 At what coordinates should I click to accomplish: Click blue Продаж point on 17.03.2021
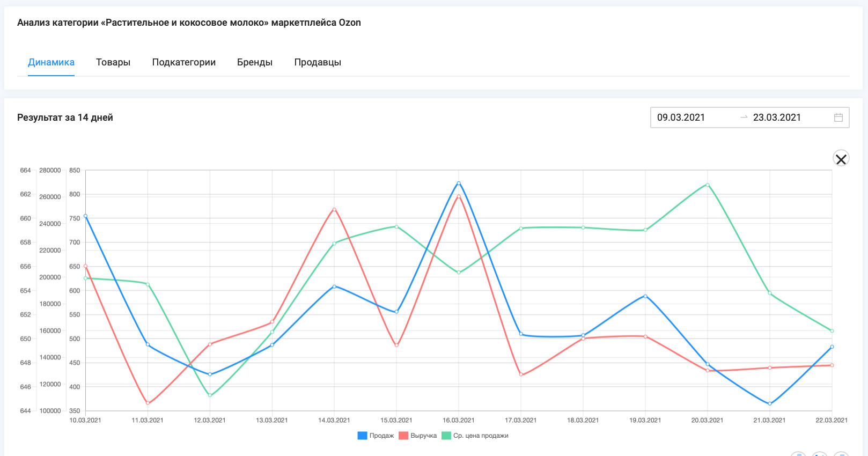tap(521, 334)
